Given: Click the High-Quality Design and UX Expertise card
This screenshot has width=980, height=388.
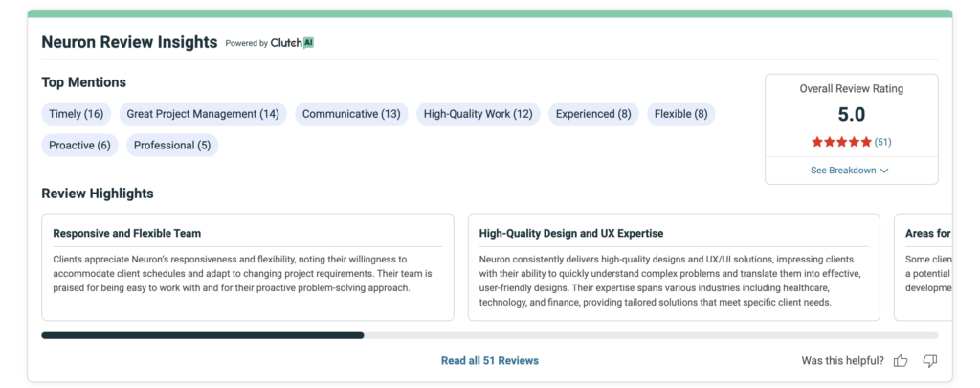Looking at the screenshot, I should [x=674, y=267].
